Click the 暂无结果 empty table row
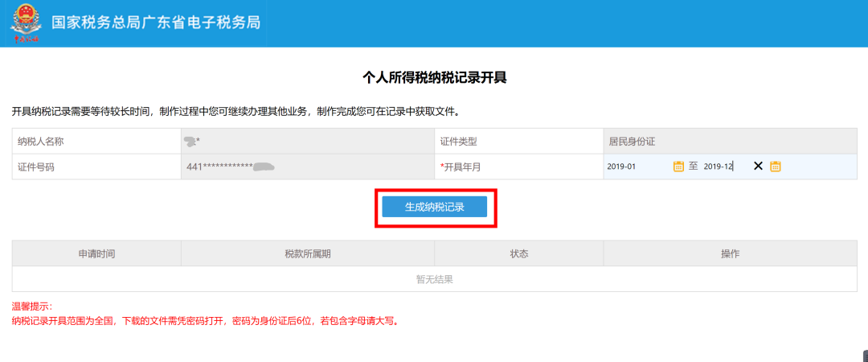The width and height of the screenshot is (868, 362). click(x=434, y=279)
